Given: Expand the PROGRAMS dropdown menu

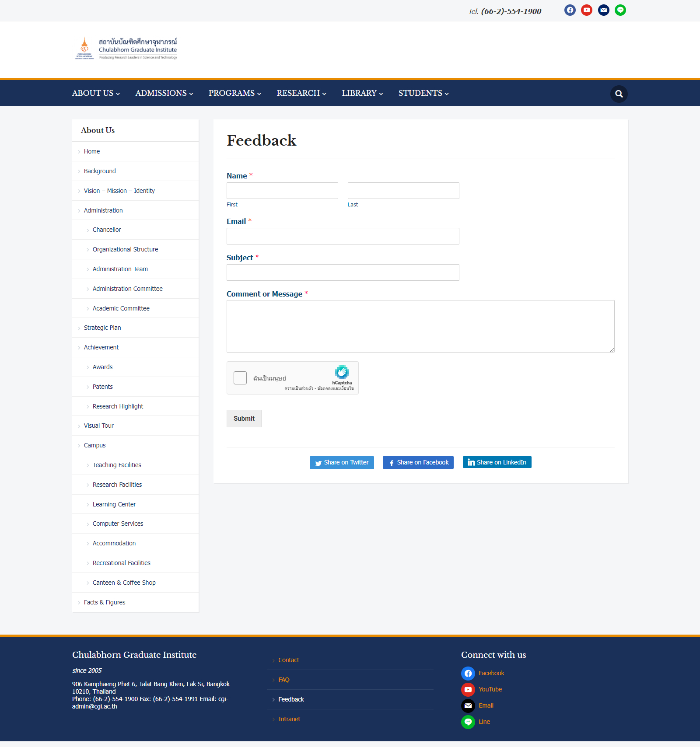Looking at the screenshot, I should 234,93.
